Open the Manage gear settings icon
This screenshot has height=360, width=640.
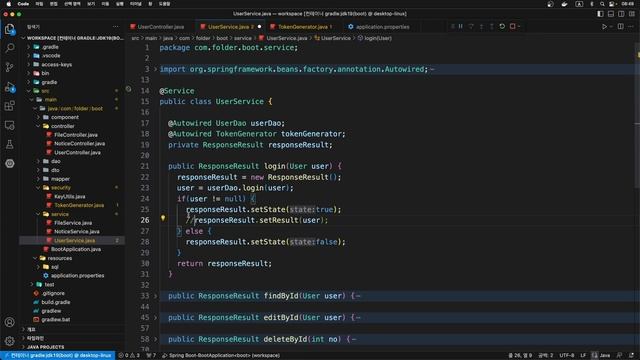9,340
